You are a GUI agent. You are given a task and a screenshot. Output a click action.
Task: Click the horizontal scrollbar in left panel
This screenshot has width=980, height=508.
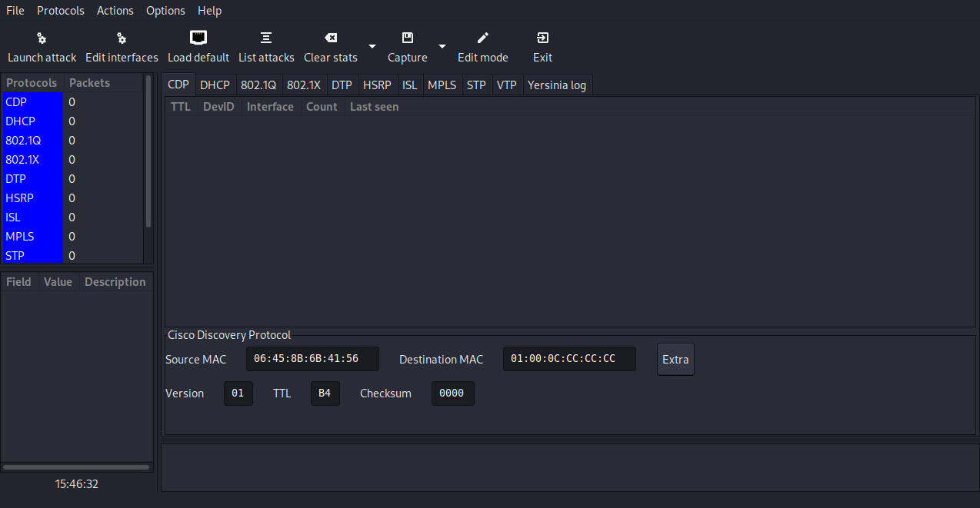(76, 467)
